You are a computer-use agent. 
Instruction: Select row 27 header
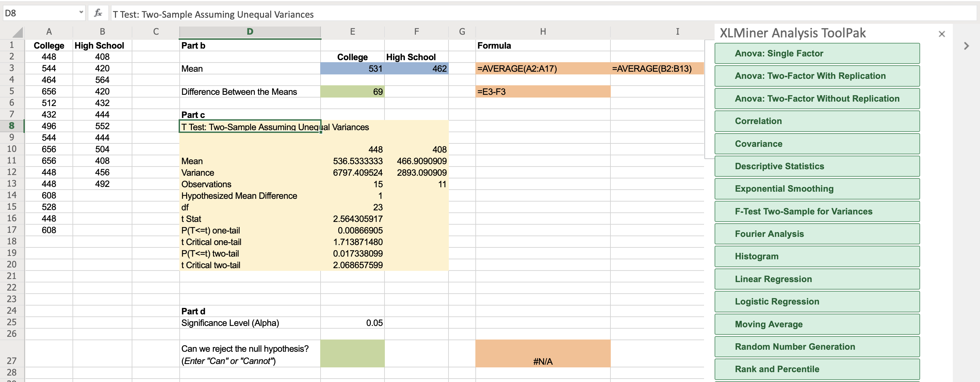click(12, 353)
